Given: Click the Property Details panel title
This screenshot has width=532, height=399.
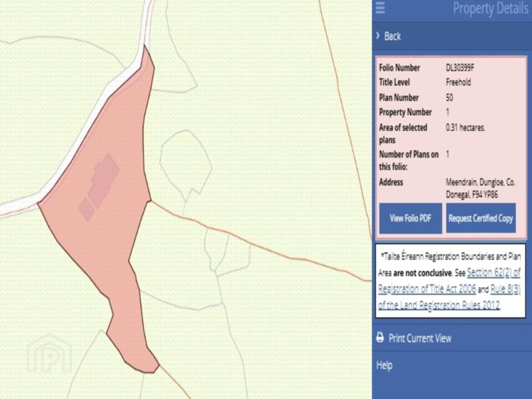Looking at the screenshot, I should (x=490, y=8).
